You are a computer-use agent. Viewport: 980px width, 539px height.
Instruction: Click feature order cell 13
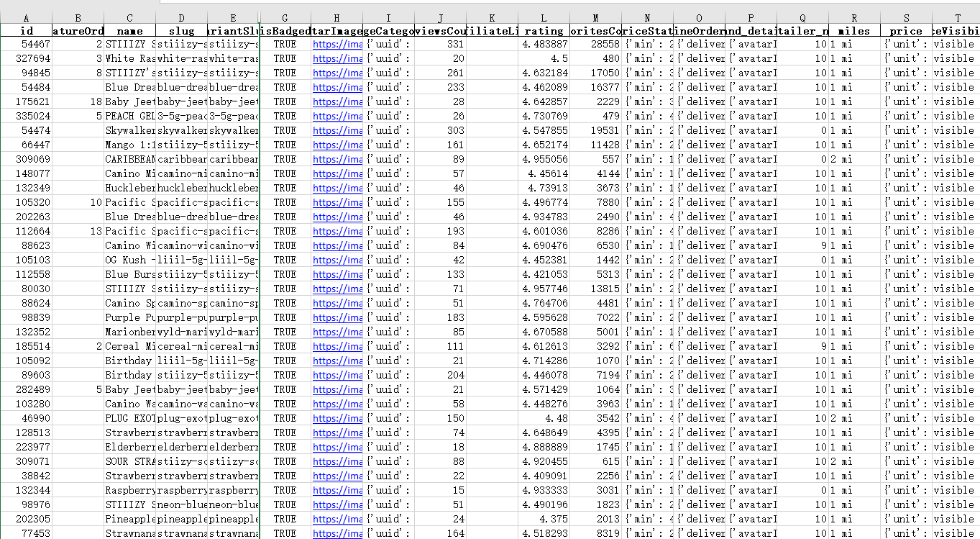pyautogui.click(x=78, y=231)
